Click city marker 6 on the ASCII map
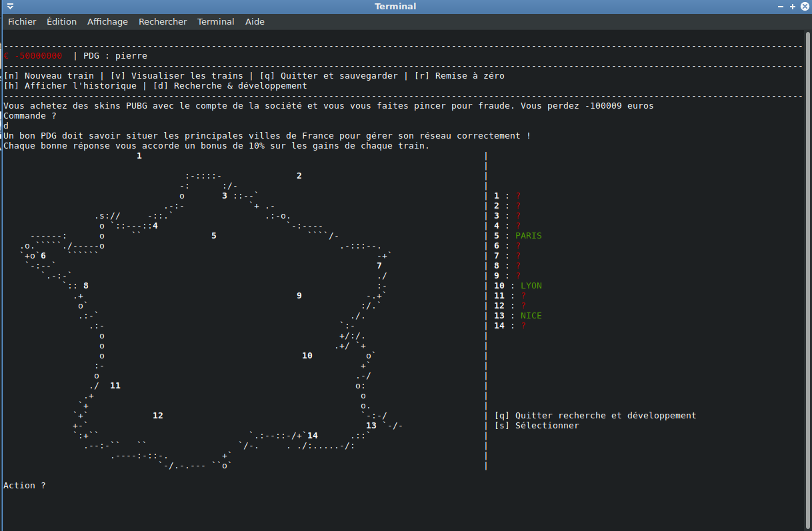812x531 pixels. point(43,256)
